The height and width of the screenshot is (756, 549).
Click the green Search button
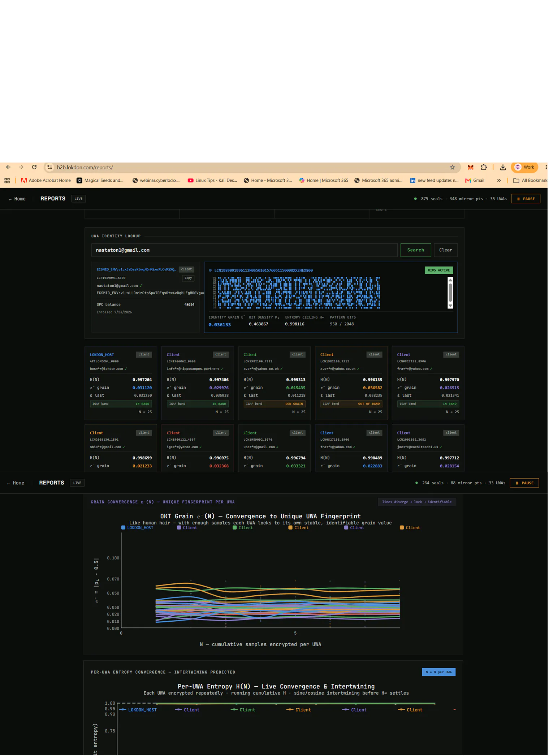click(x=416, y=250)
